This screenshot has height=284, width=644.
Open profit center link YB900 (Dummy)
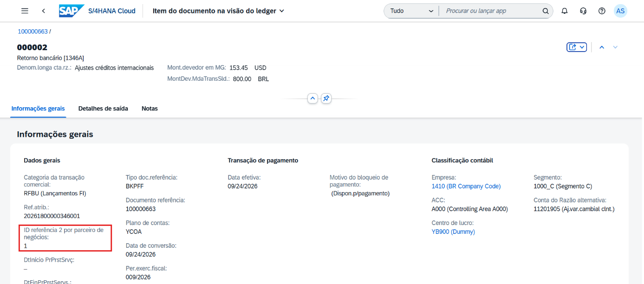(453, 232)
